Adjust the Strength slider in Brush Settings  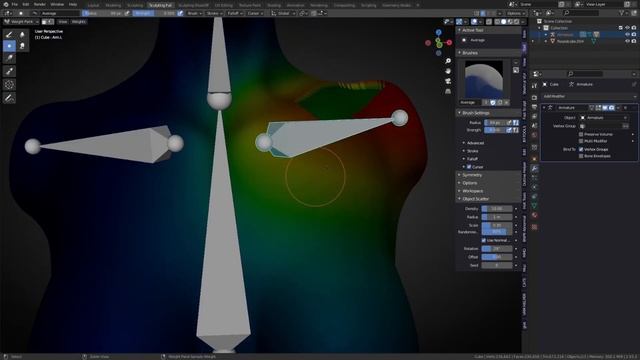tap(495, 130)
